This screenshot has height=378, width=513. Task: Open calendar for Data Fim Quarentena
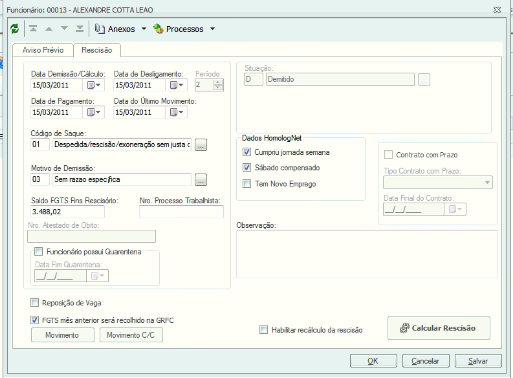[x=98, y=276]
